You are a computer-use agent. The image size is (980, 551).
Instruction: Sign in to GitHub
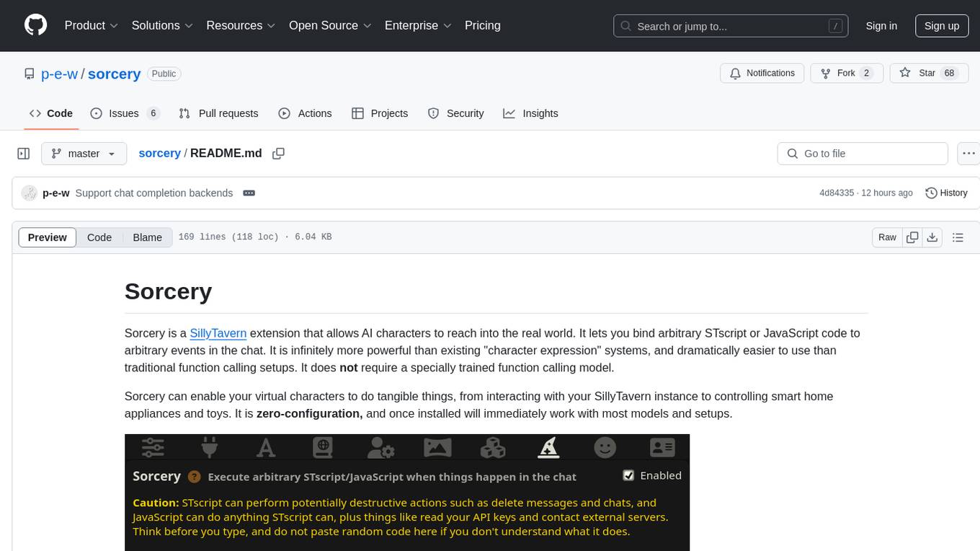pyautogui.click(x=881, y=26)
